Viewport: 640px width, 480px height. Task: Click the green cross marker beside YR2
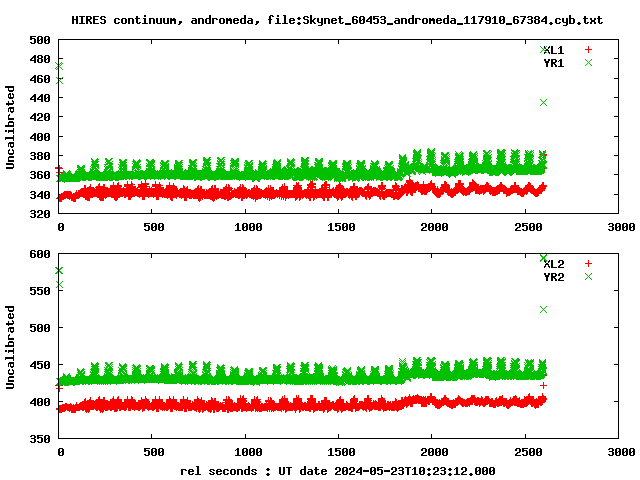(588, 277)
